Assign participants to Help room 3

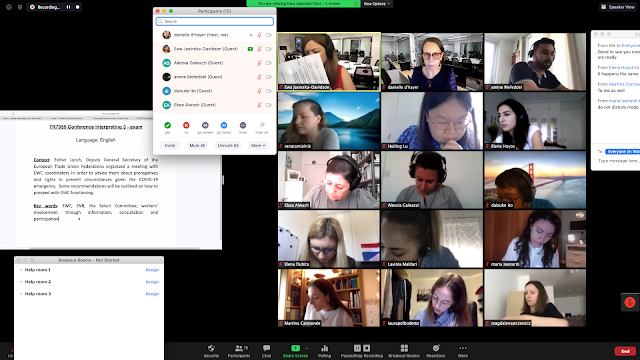(x=152, y=293)
